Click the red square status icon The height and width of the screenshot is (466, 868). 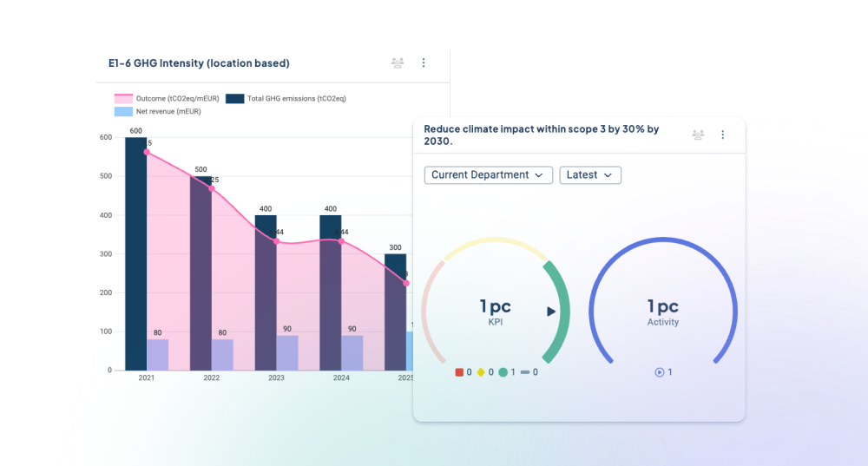(459, 372)
